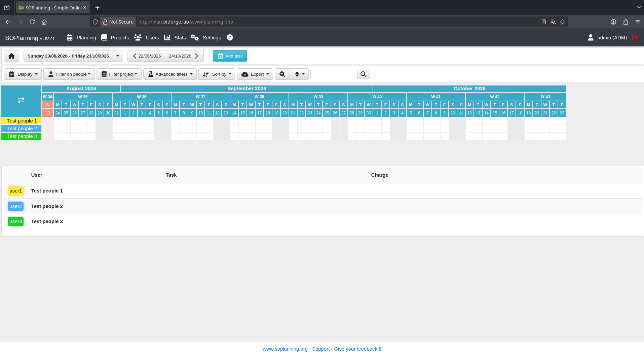Click the home icon button in planning toolbar
The height and width of the screenshot is (353, 644).
[x=11, y=56]
